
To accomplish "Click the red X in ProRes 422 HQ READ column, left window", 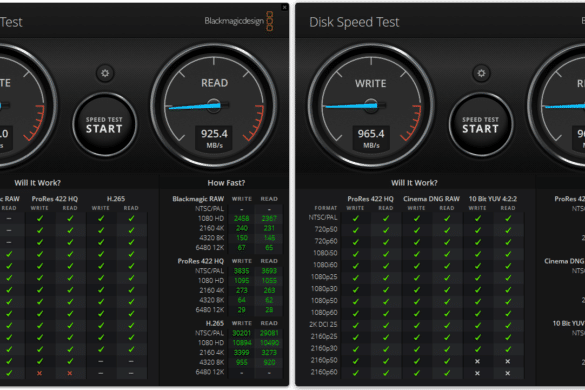I will tap(70, 373).
